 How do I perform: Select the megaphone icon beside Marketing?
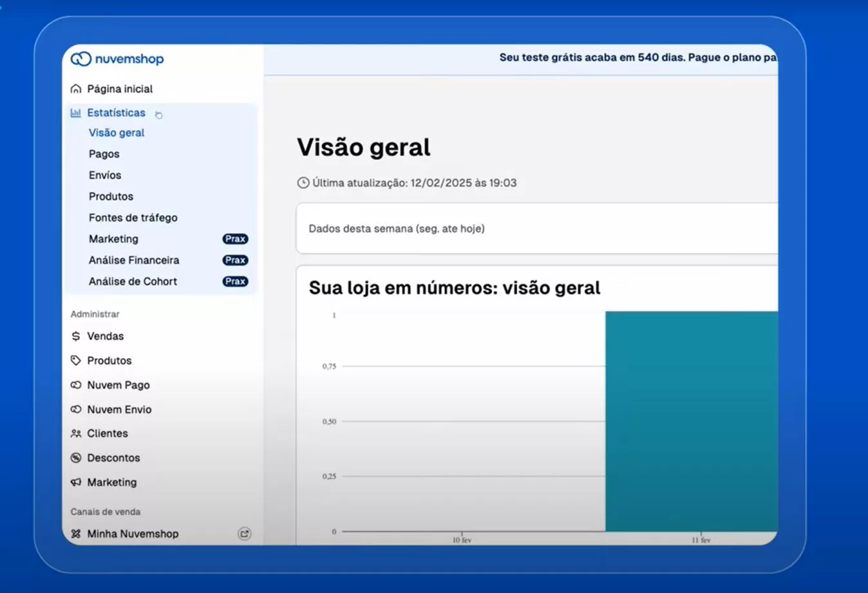point(75,482)
